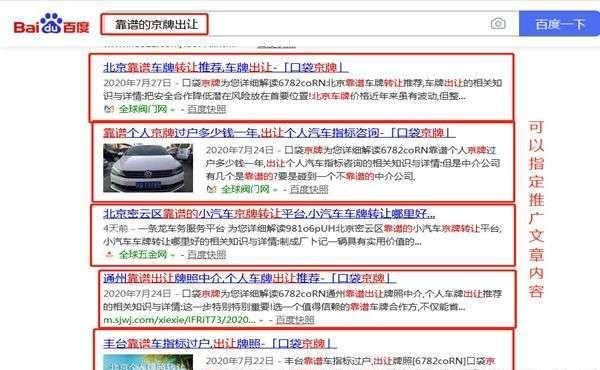Open result 北京密云区靠谱的小汽车京牌转让平台
This screenshot has height=370, width=600.
[269, 214]
